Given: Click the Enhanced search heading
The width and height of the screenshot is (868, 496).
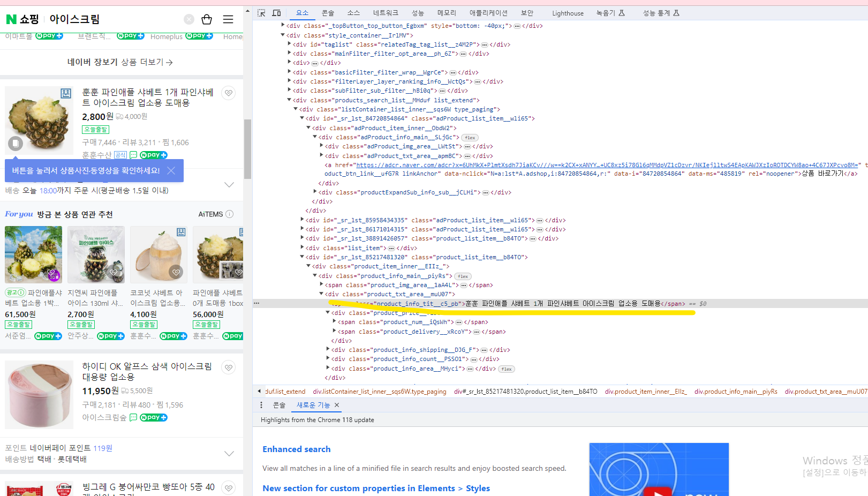Looking at the screenshot, I should point(297,449).
